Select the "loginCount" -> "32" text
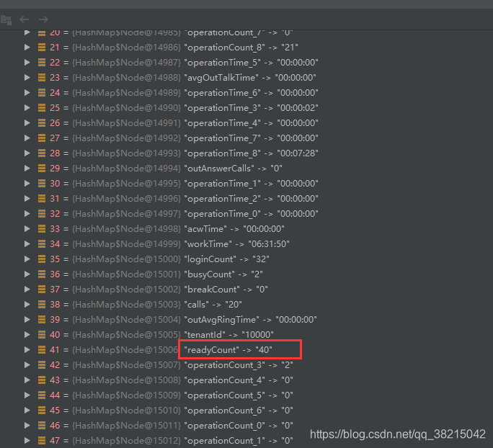The height and width of the screenshot is (448, 493). coord(227,259)
